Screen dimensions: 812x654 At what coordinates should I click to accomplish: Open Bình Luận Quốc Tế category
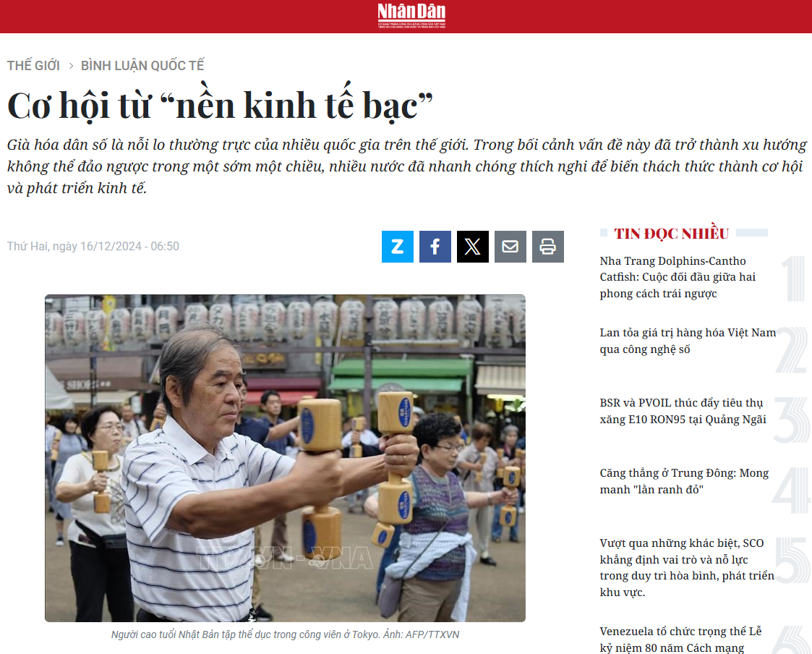click(x=142, y=65)
